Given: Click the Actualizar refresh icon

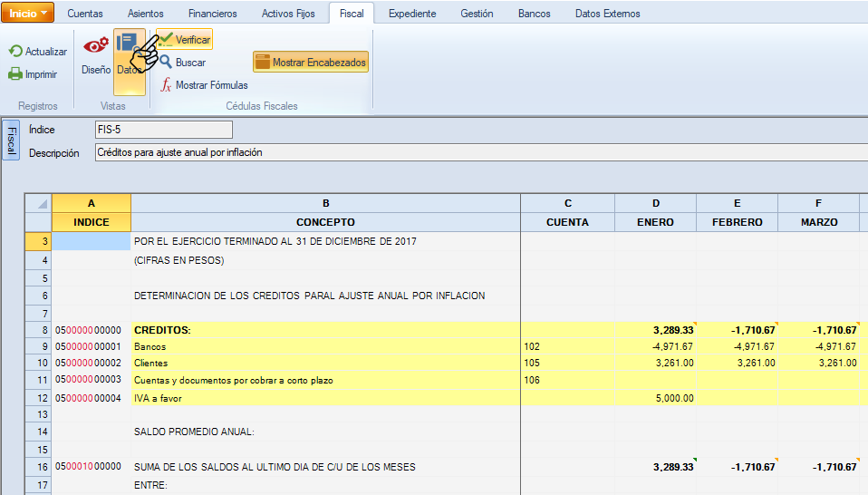Looking at the screenshot, I should click(x=16, y=52).
